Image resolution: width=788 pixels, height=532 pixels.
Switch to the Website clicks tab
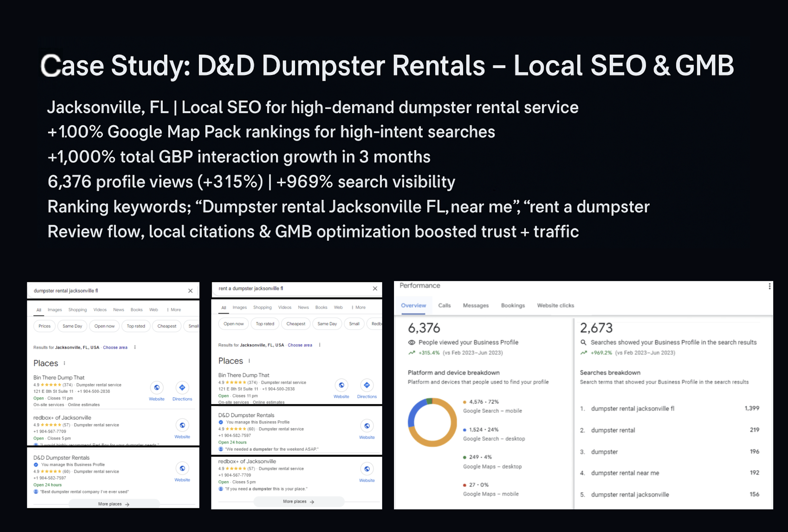coord(556,305)
